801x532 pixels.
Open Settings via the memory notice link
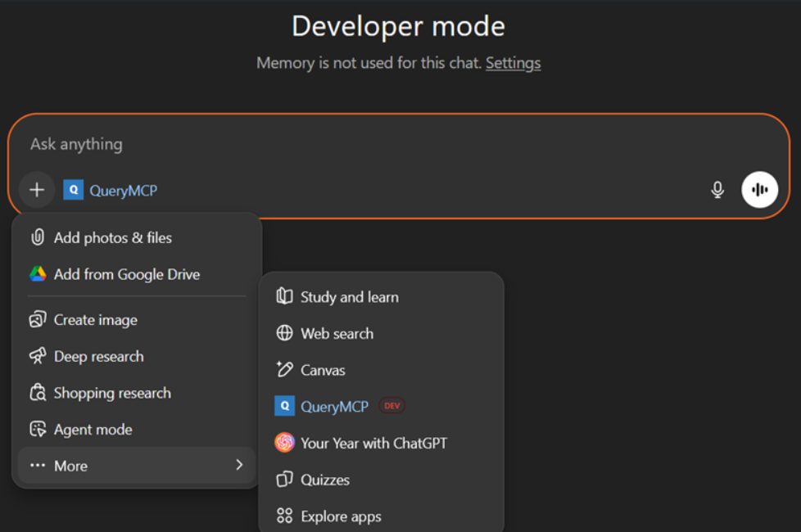click(x=513, y=62)
